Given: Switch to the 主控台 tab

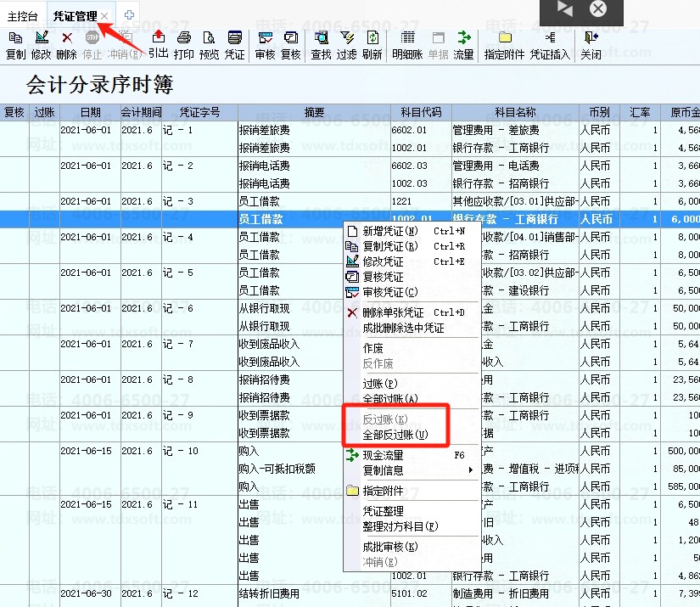Looking at the screenshot, I should 22,16.
